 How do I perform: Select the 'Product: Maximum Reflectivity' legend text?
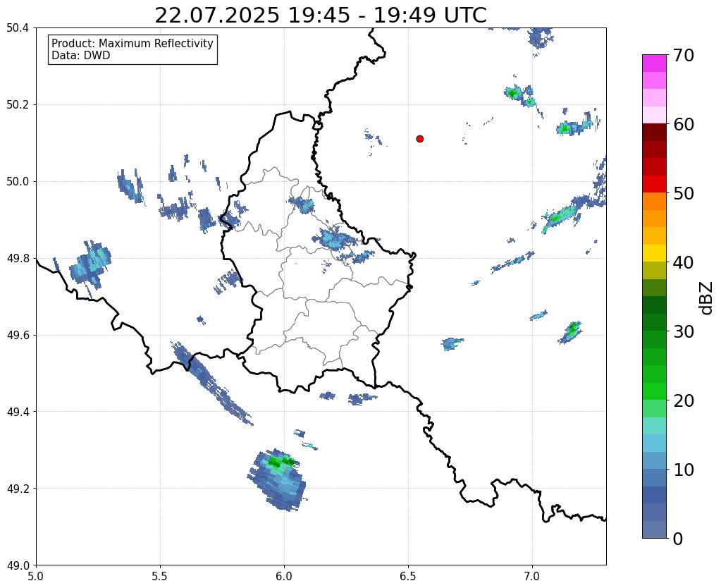pyautogui.click(x=133, y=43)
